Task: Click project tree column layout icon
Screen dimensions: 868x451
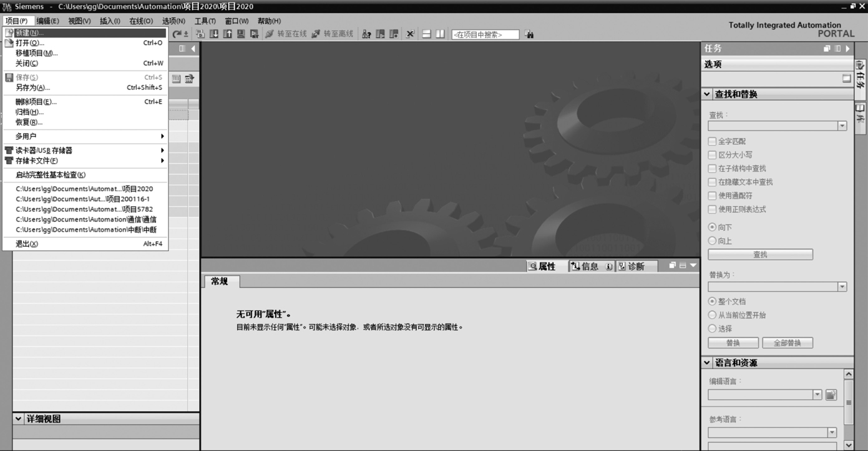Action: pyautogui.click(x=182, y=49)
